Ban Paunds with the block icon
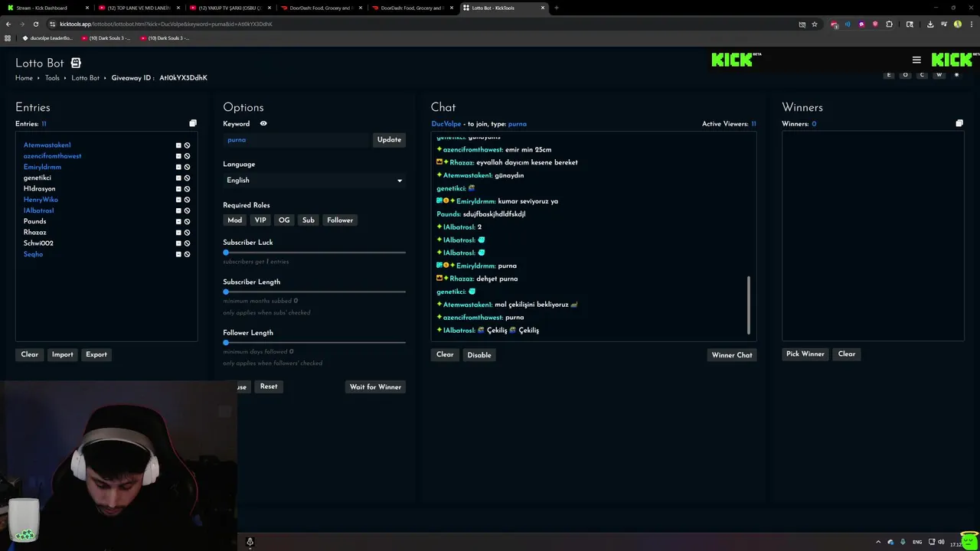The width and height of the screenshot is (980, 551). 187,221
